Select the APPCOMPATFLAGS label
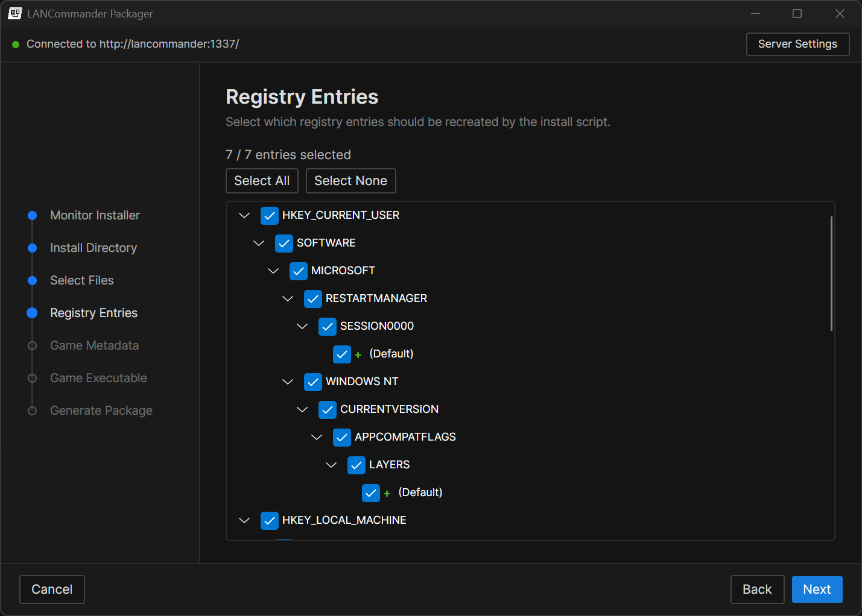 (405, 438)
